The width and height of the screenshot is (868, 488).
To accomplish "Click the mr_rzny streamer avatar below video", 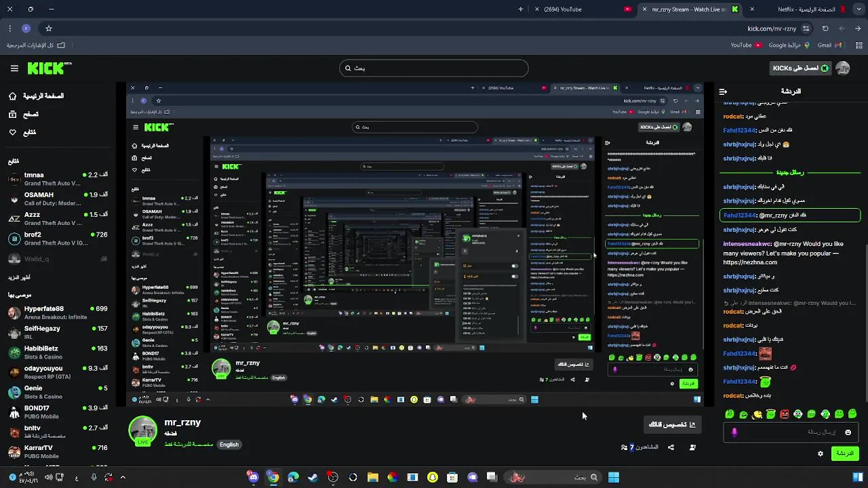I will [x=143, y=431].
